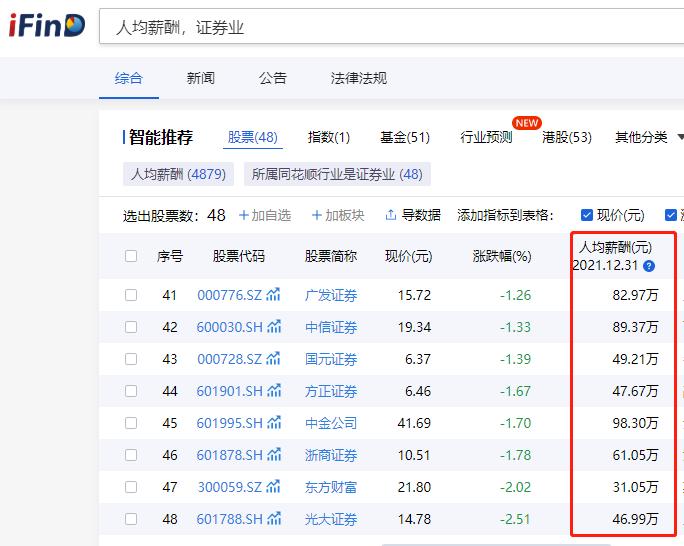Screen dimensions: 684x546
Task: Click the trend icon next to 601788.SH
Action: pyautogui.click(x=274, y=519)
